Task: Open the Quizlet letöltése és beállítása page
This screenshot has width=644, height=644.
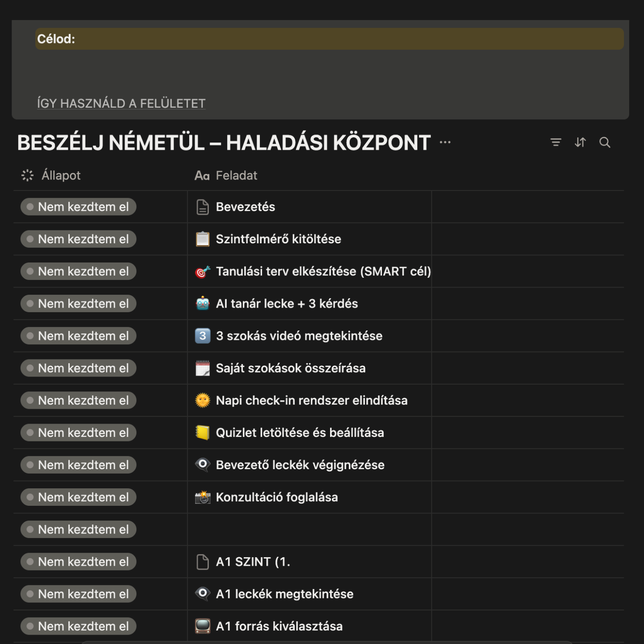Action: coord(300,432)
